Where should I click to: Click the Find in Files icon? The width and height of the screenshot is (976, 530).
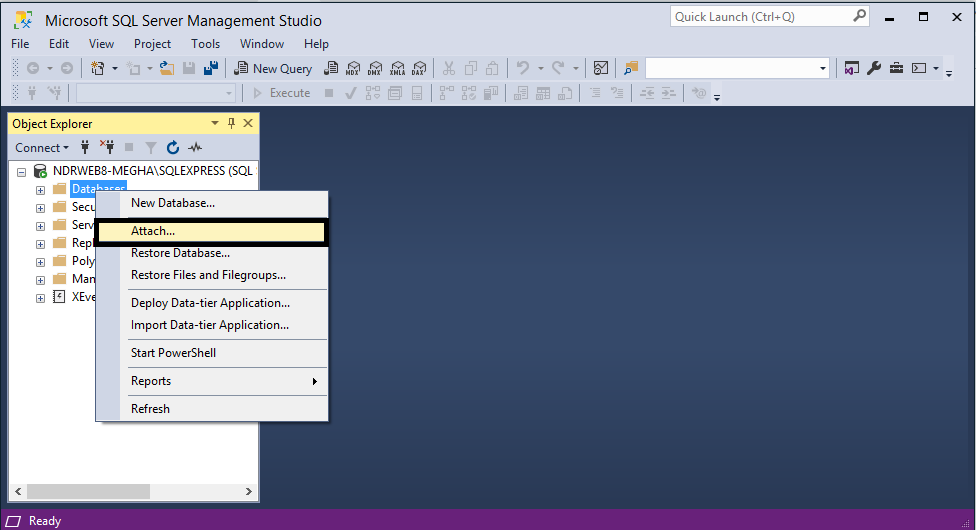(x=631, y=69)
